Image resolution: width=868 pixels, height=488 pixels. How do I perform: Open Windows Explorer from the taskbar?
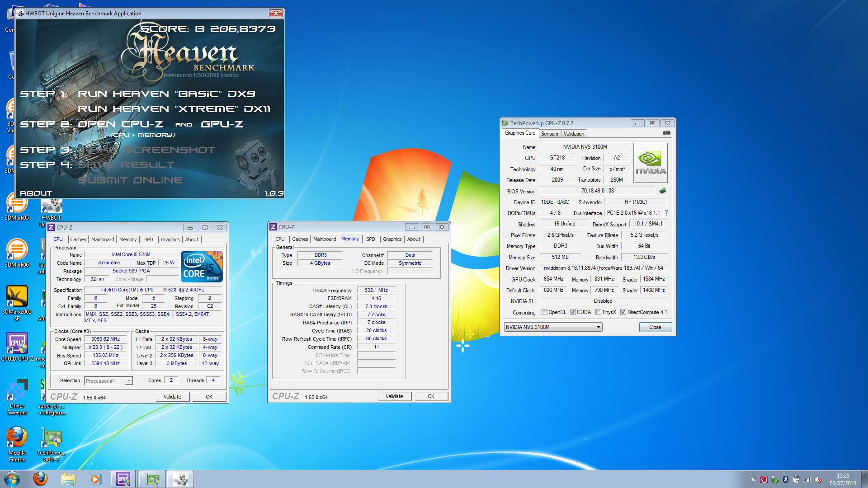pos(68,479)
